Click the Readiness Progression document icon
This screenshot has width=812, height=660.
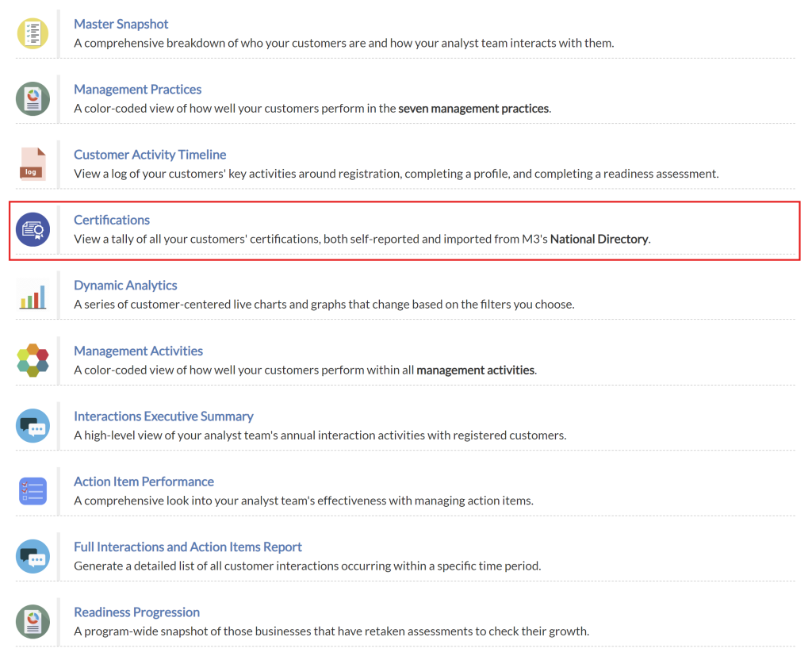[33, 622]
